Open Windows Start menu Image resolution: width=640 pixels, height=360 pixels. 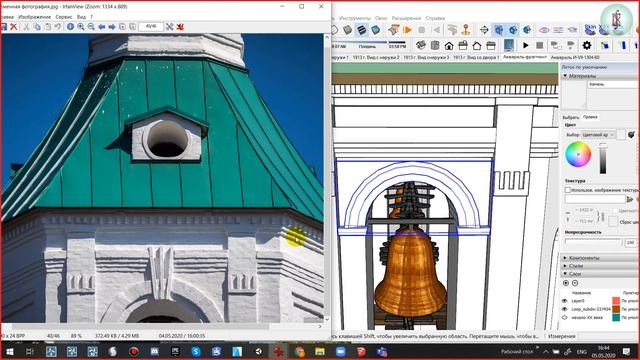(x=9, y=351)
